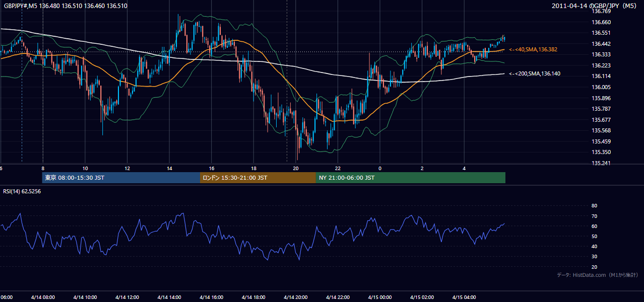Click the 4/14 12:00 bottom time label

[127, 297]
